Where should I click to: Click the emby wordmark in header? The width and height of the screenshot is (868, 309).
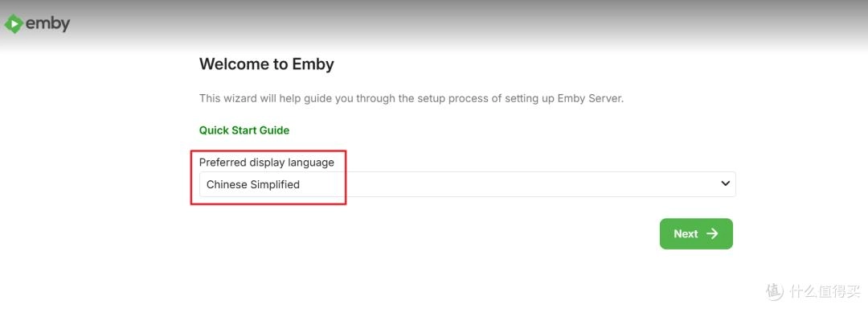tap(47, 23)
